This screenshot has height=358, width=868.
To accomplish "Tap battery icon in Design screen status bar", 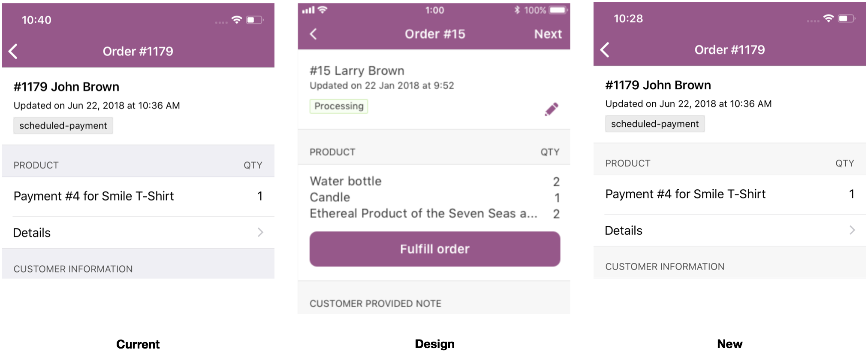I will [558, 10].
